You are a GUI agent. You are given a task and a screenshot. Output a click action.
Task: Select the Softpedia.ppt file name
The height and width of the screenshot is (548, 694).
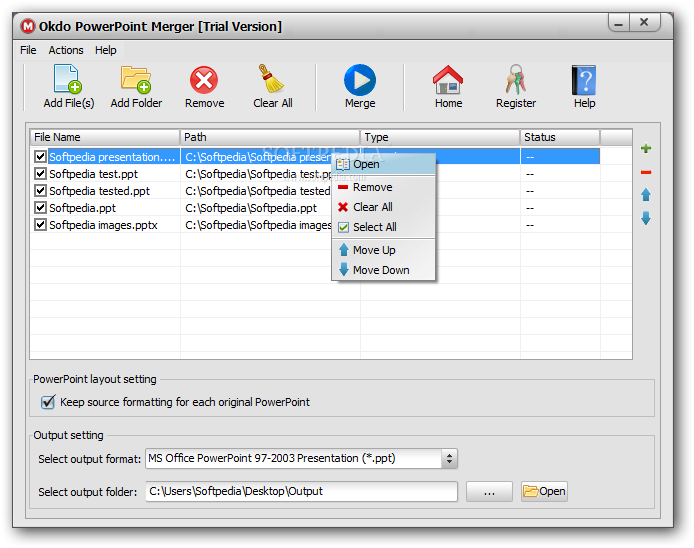tap(82, 208)
